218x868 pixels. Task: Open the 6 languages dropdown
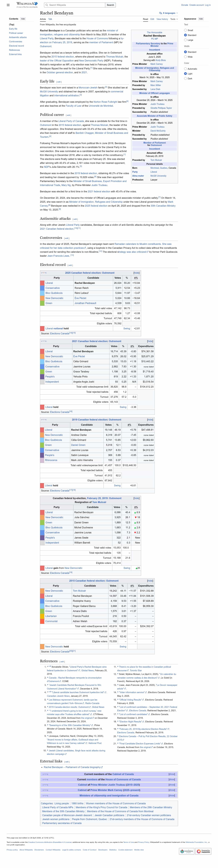click(x=168, y=13)
